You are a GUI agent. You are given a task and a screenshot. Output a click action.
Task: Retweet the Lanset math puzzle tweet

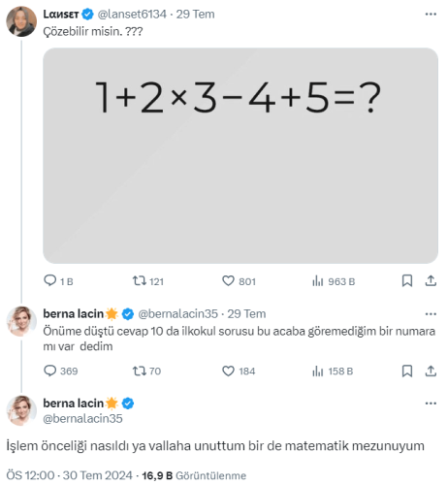point(148,281)
